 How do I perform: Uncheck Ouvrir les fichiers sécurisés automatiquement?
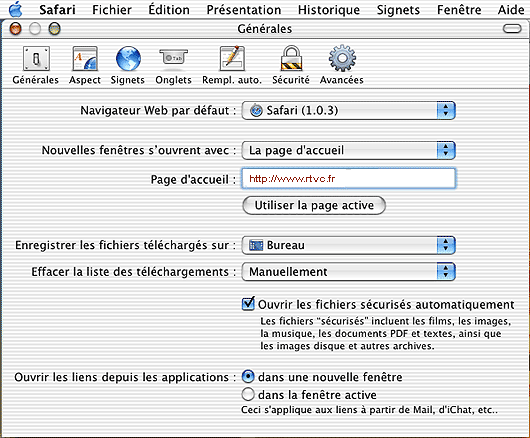[x=248, y=303]
